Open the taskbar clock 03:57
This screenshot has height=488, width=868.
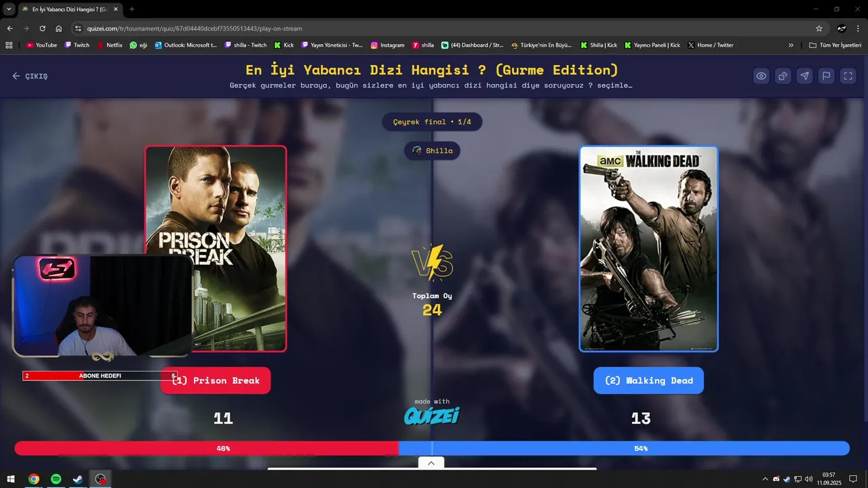click(x=829, y=479)
